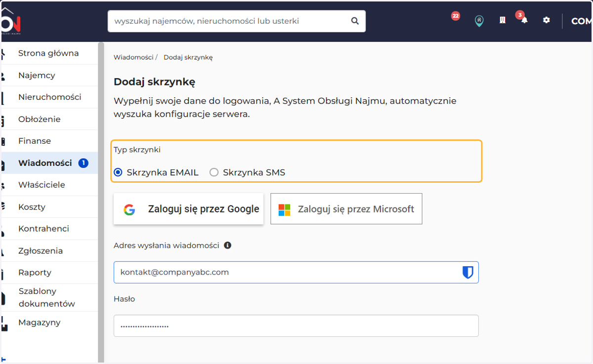Select Skrzynka EMAIL radio button
Image resolution: width=593 pixels, height=364 pixels.
[118, 172]
